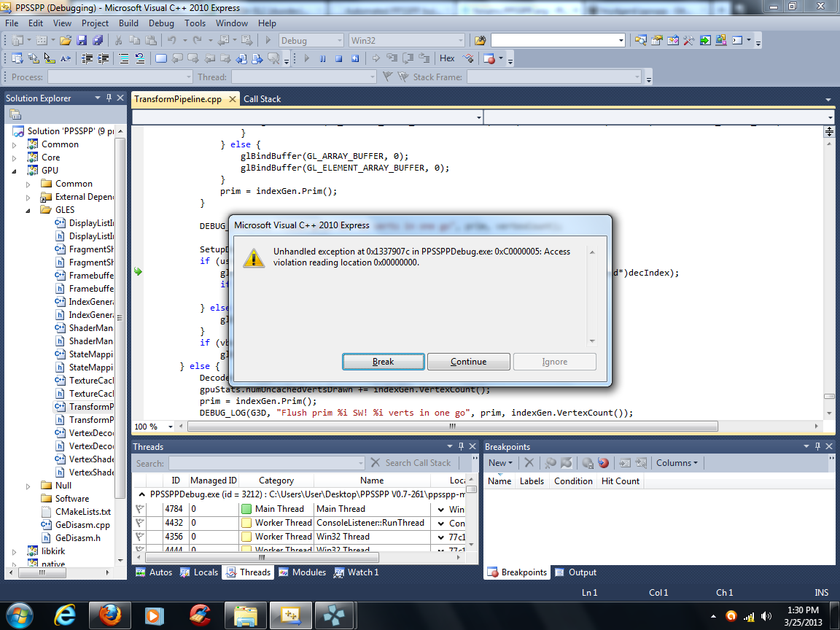The width and height of the screenshot is (840, 630).
Task: Expand the Common project node
Action: point(14,144)
